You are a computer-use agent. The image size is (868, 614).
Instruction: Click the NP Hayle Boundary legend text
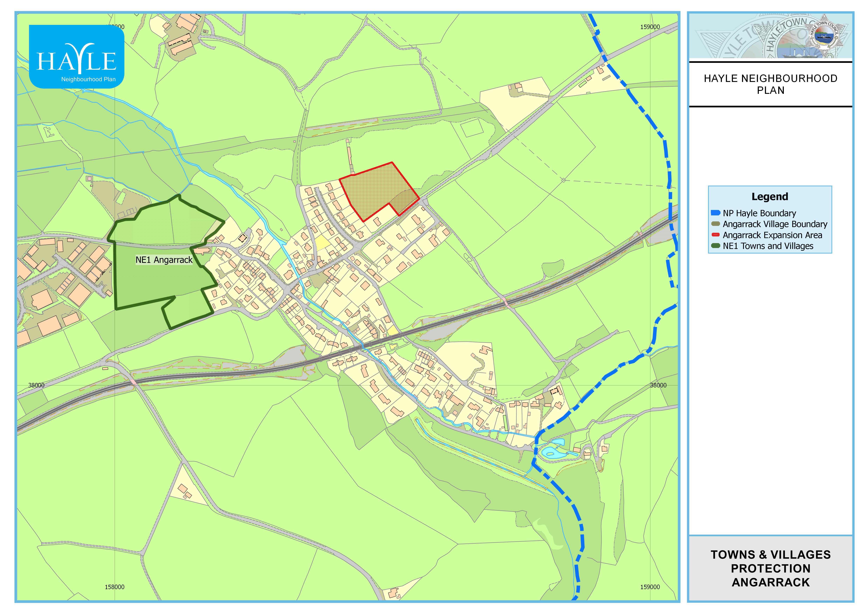pos(759,213)
